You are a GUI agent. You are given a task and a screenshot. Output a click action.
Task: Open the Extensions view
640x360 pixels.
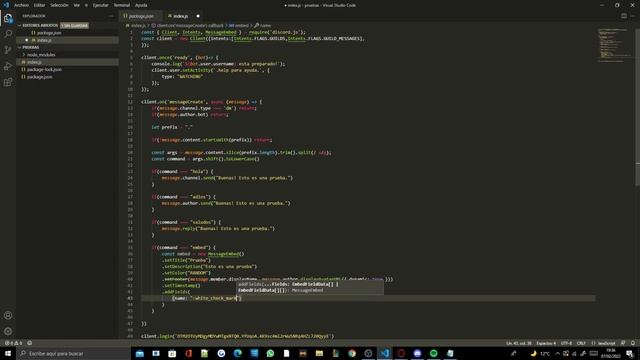coord(8,82)
